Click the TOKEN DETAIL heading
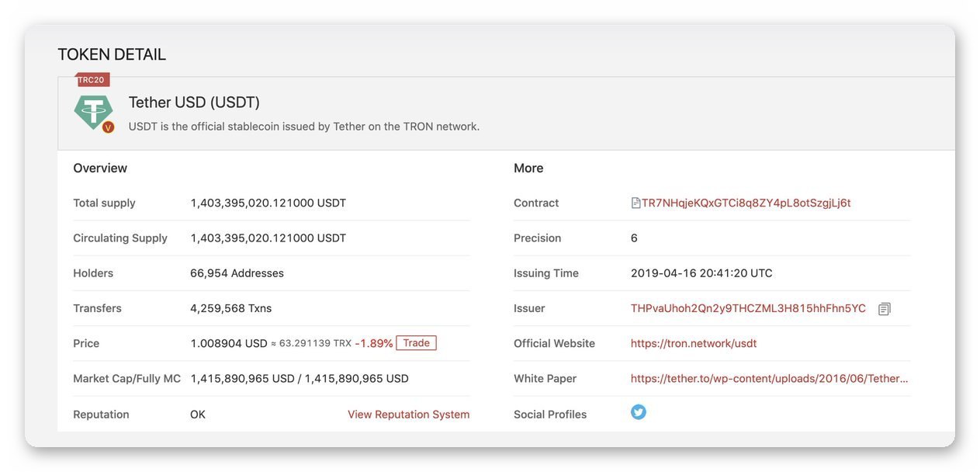Viewport: 980px width, 472px height. pos(112,54)
